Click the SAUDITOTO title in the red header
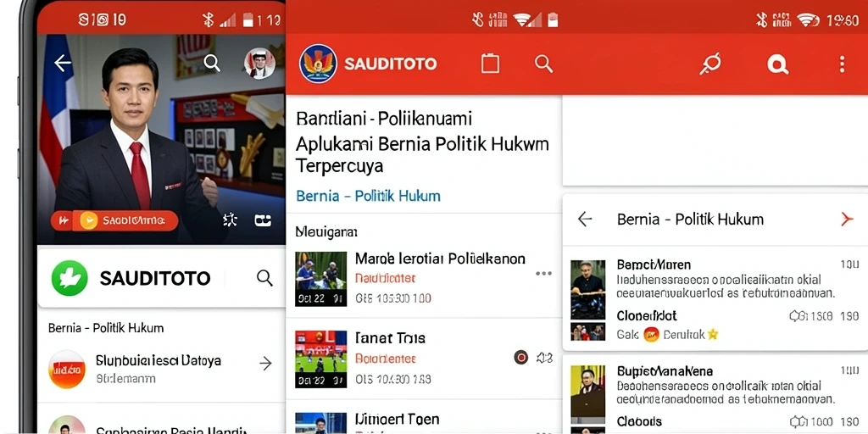This screenshot has width=868, height=434. point(390,64)
